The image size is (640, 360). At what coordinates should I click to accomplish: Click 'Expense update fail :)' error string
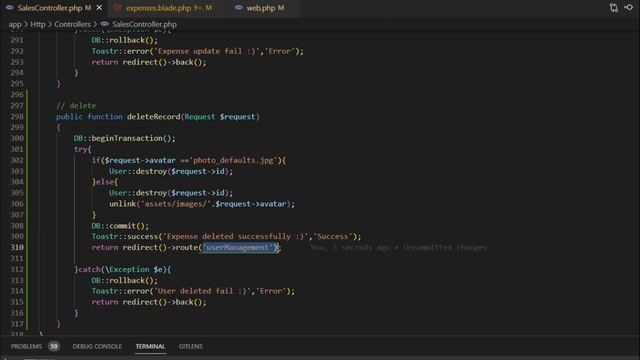click(208, 51)
